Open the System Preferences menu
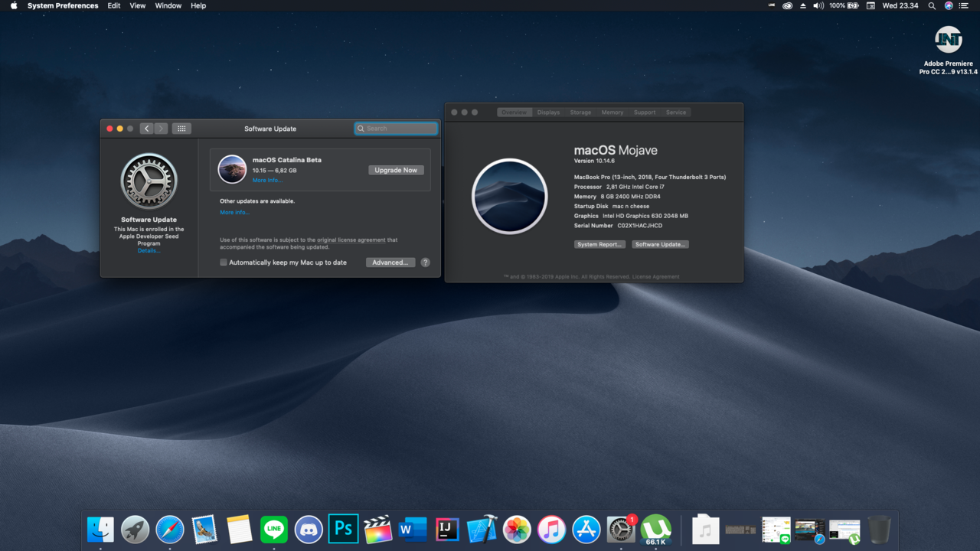 (x=63, y=5)
